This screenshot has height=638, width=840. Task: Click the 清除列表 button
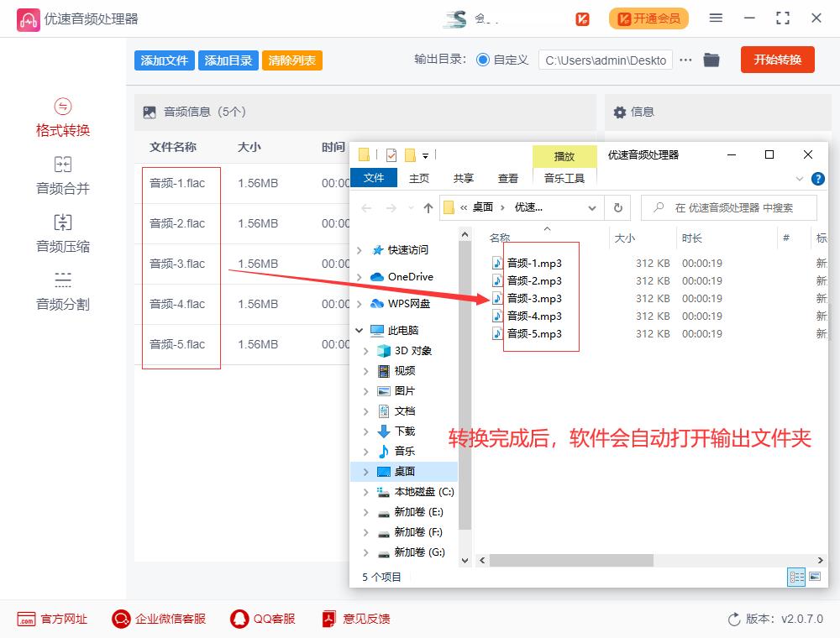point(291,60)
